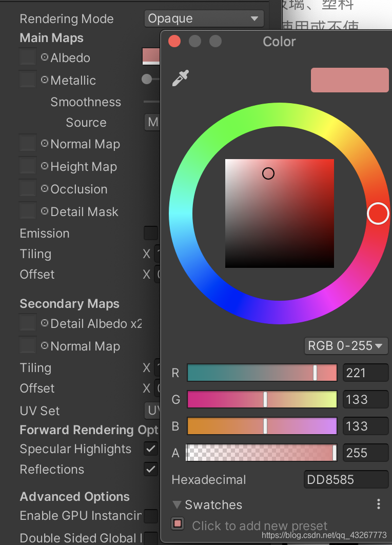
Task: Open texture picker for Secondary Maps Normal Map
Action: coord(44,346)
